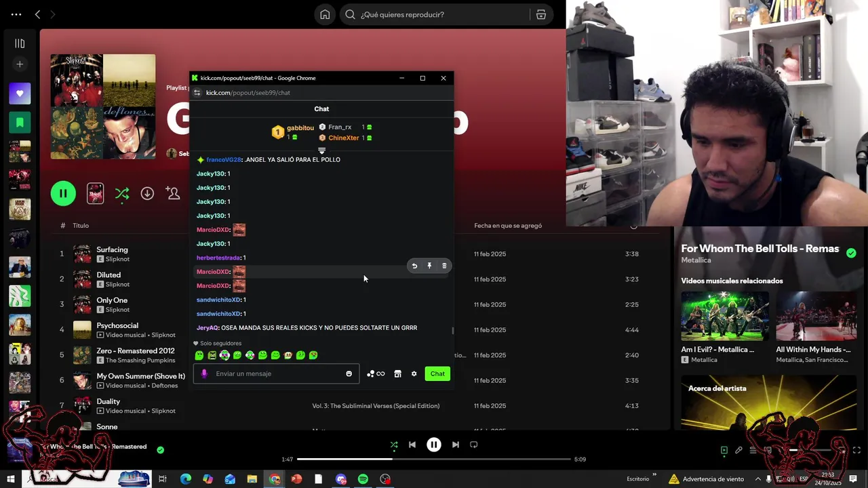Skip to next track

click(x=456, y=445)
